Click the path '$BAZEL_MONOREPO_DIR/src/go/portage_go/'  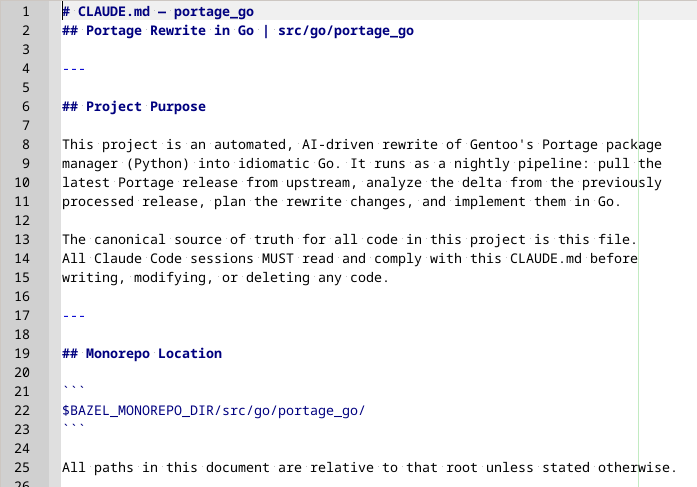coord(213,411)
